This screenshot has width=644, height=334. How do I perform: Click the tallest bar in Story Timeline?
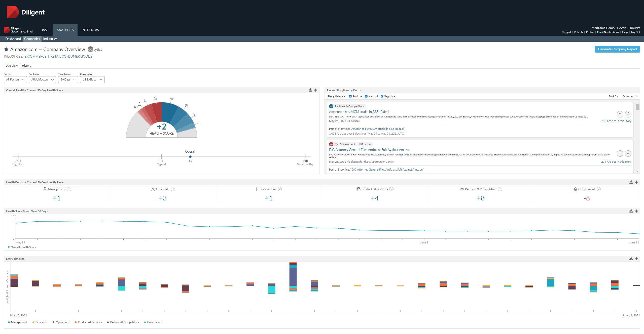coord(293,276)
